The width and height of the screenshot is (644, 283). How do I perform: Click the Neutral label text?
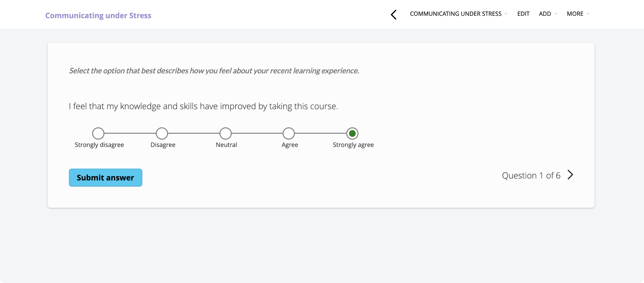click(x=226, y=145)
